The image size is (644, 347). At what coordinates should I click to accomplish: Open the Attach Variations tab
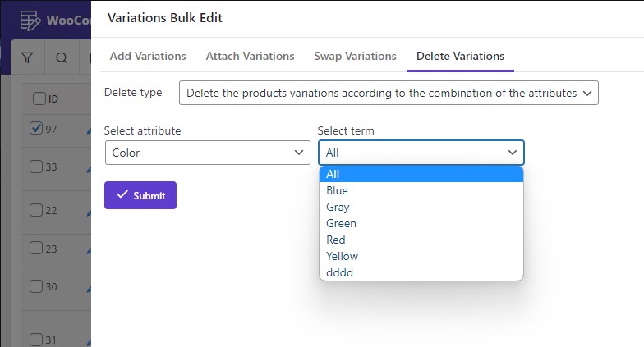point(250,56)
